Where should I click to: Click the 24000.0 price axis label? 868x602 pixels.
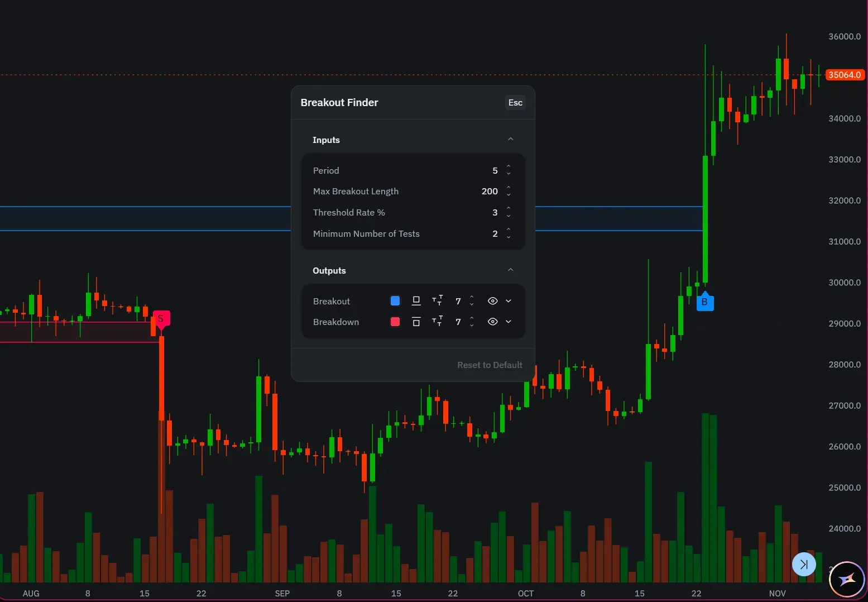tap(845, 529)
